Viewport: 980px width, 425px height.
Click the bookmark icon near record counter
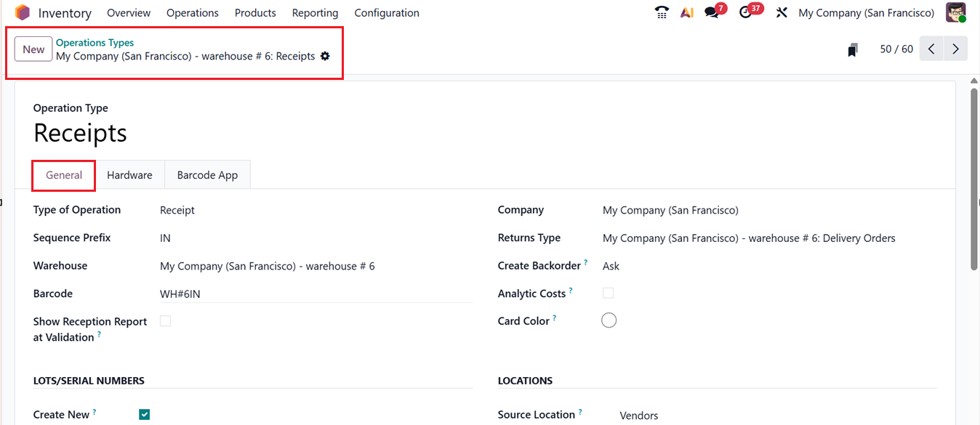click(x=853, y=49)
